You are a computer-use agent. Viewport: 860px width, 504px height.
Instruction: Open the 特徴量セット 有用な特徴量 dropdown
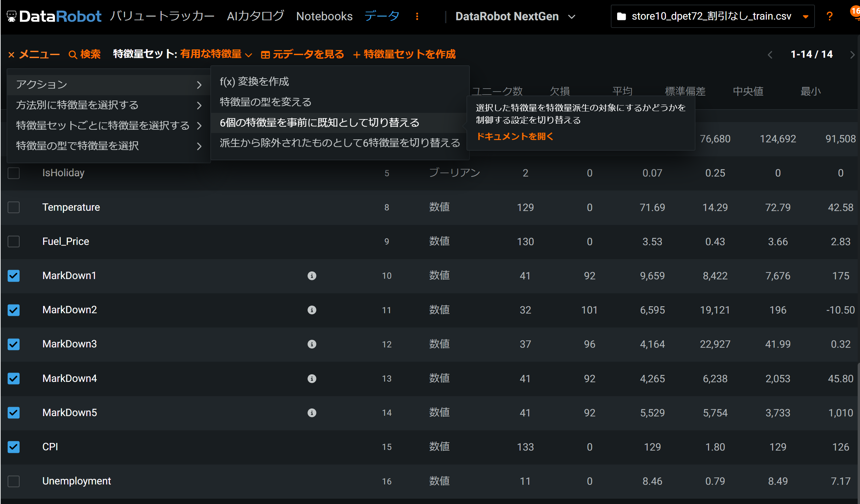click(x=215, y=54)
